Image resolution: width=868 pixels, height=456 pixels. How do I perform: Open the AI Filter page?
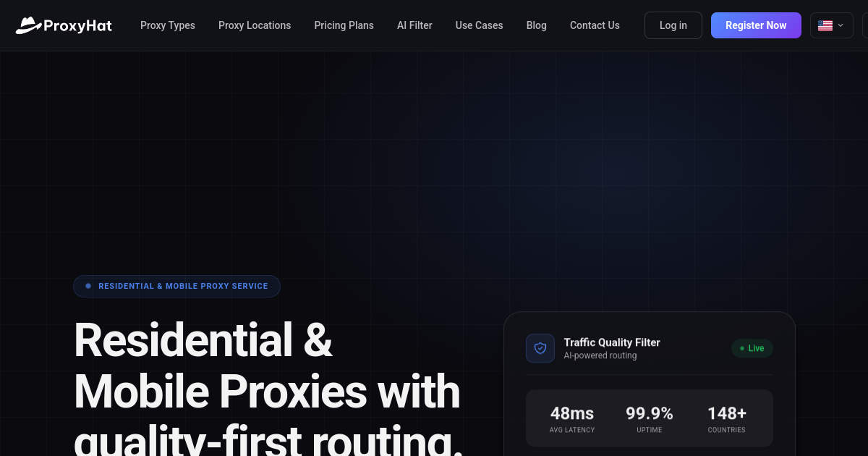tap(414, 25)
